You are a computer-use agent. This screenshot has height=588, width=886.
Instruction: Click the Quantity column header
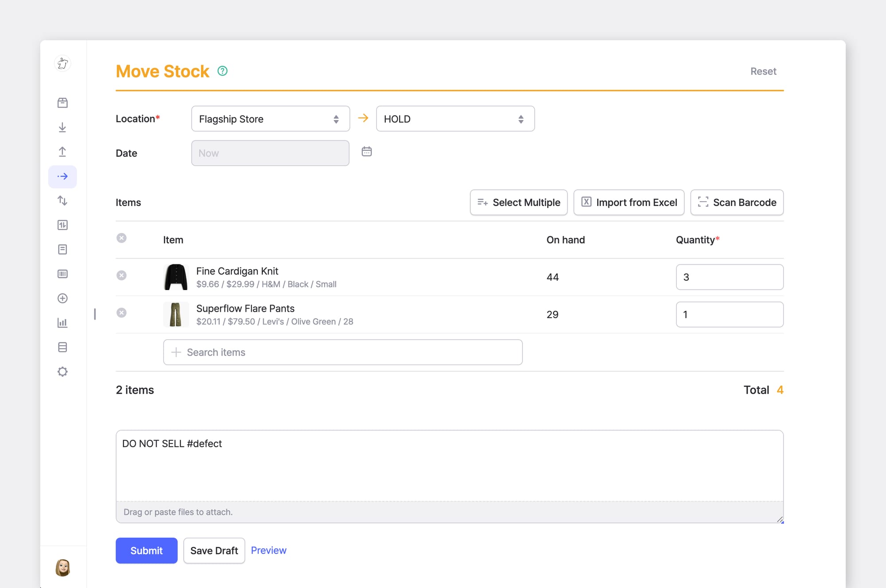tap(698, 240)
